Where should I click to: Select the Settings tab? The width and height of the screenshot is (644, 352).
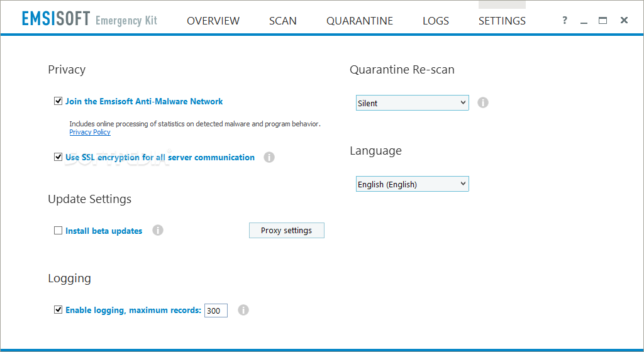coord(502,21)
